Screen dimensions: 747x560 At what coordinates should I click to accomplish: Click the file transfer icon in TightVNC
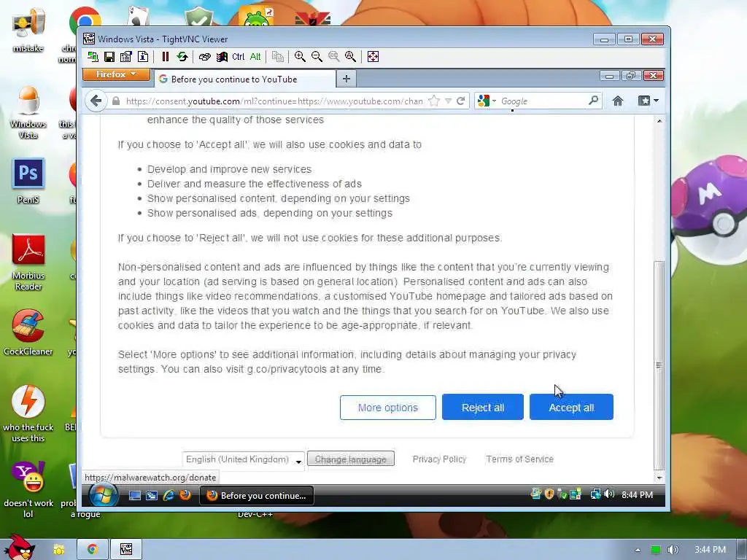click(278, 57)
